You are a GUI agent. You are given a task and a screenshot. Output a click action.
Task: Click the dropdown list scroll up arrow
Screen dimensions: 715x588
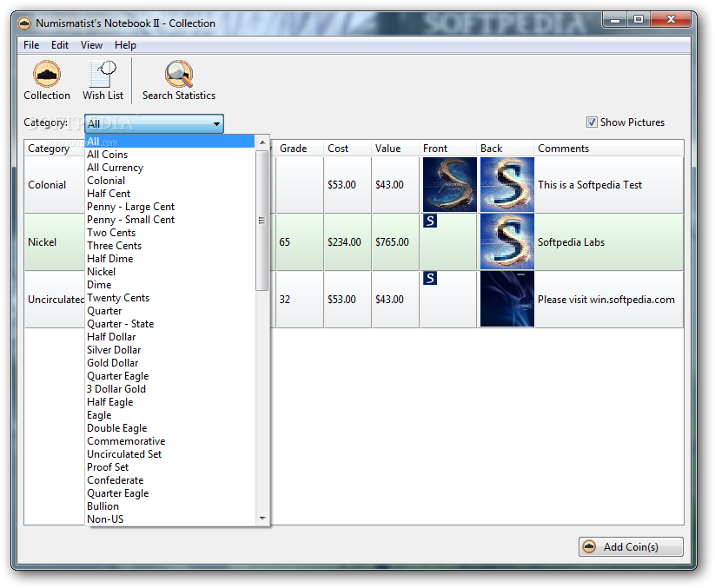pos(262,142)
